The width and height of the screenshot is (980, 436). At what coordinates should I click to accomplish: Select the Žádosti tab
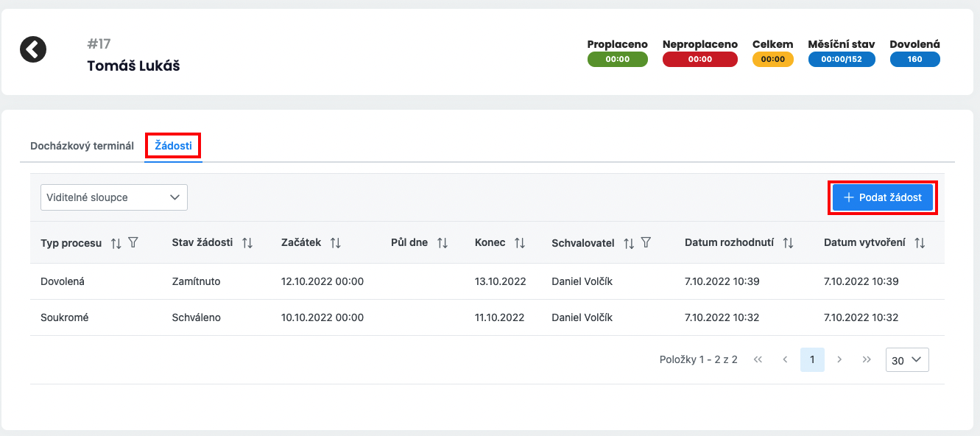[174, 146]
